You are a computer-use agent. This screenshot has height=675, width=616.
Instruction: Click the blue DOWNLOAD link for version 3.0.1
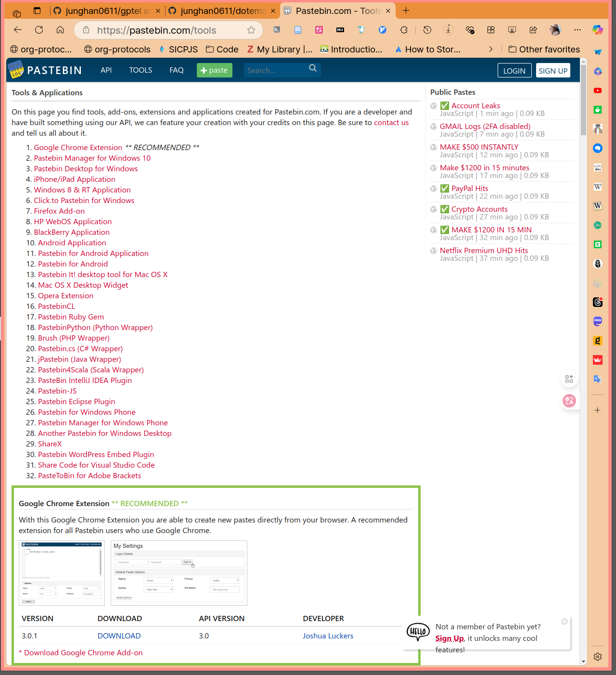(119, 636)
